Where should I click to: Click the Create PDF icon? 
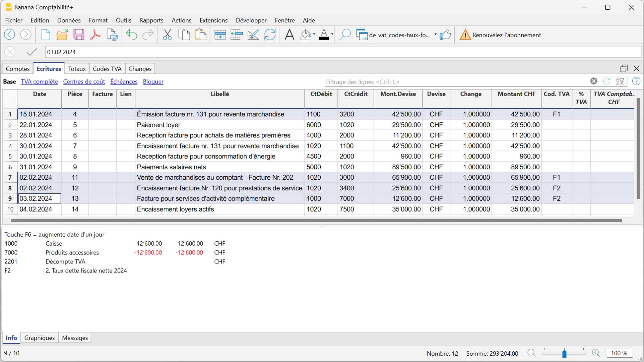coord(95,35)
